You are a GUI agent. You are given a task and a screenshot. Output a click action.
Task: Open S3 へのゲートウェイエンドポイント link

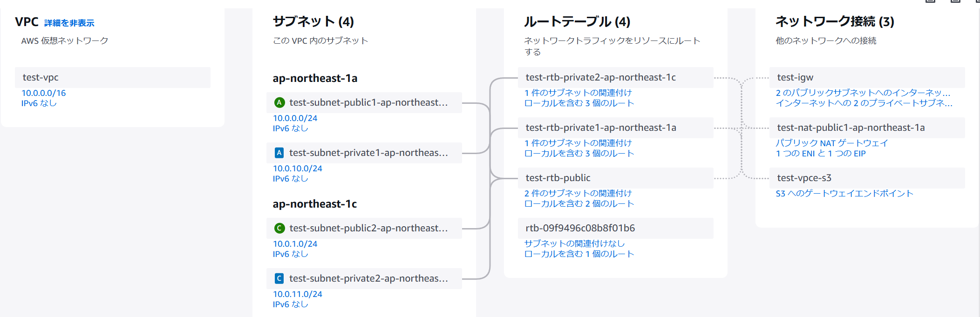coord(844,193)
